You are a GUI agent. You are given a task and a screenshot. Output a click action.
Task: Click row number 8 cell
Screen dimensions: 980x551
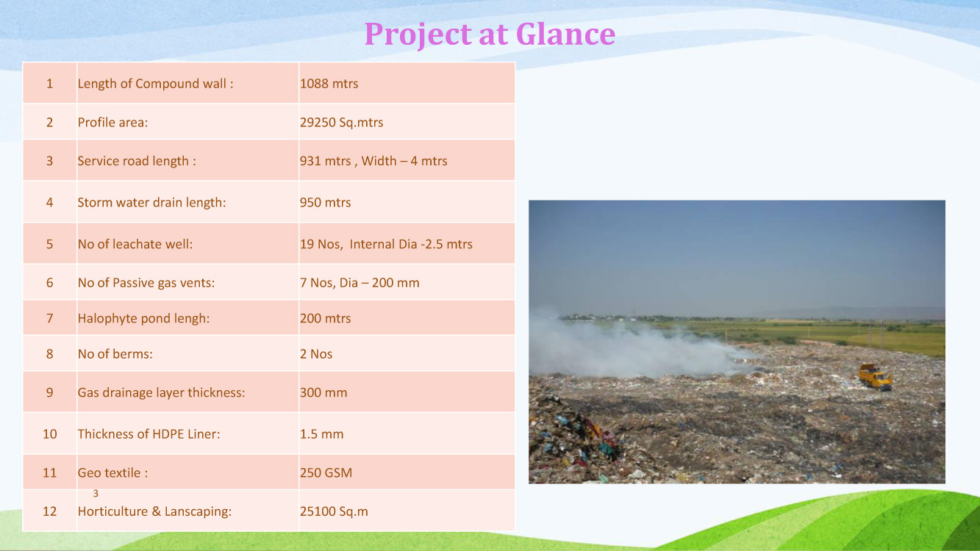50,353
